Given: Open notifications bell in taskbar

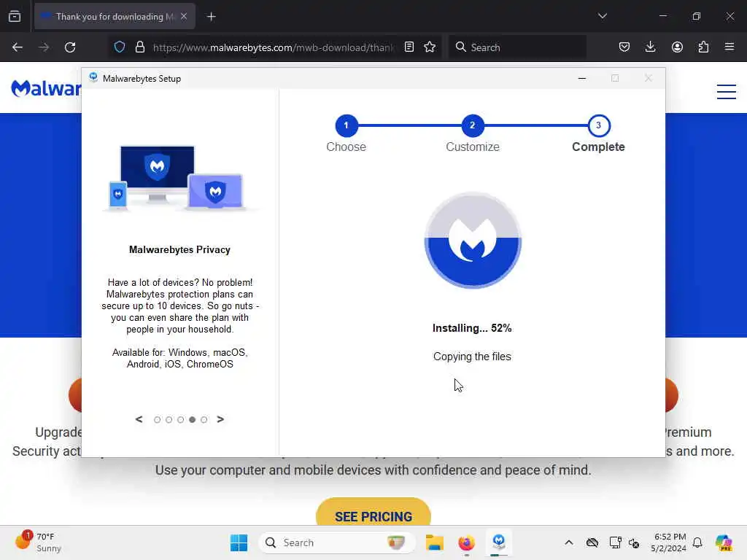Looking at the screenshot, I should pos(697,542).
